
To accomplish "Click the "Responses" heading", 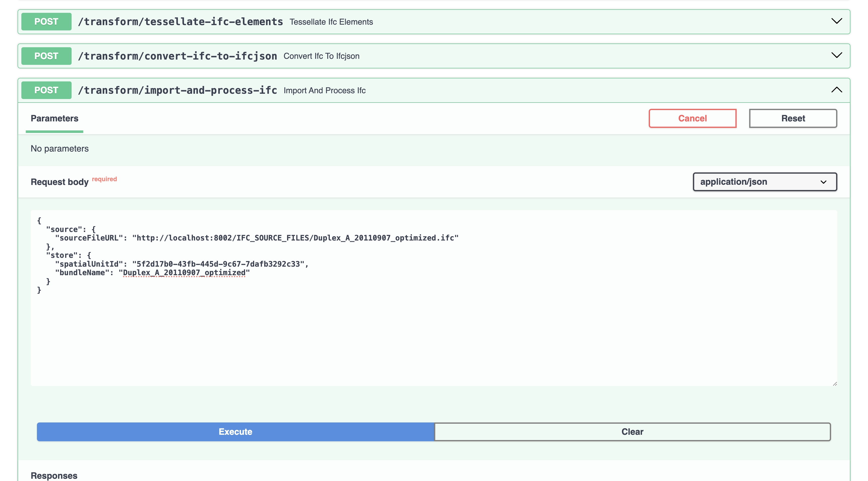I will tap(54, 475).
